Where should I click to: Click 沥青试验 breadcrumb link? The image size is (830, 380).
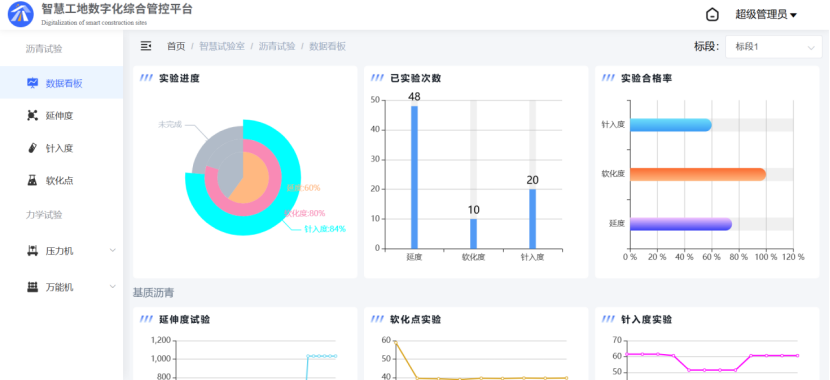tap(277, 47)
